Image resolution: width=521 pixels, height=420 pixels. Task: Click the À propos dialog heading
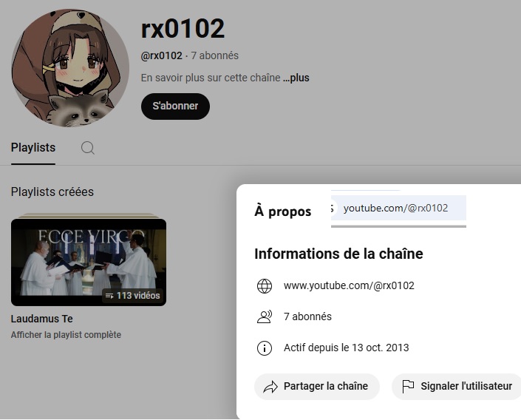(283, 211)
